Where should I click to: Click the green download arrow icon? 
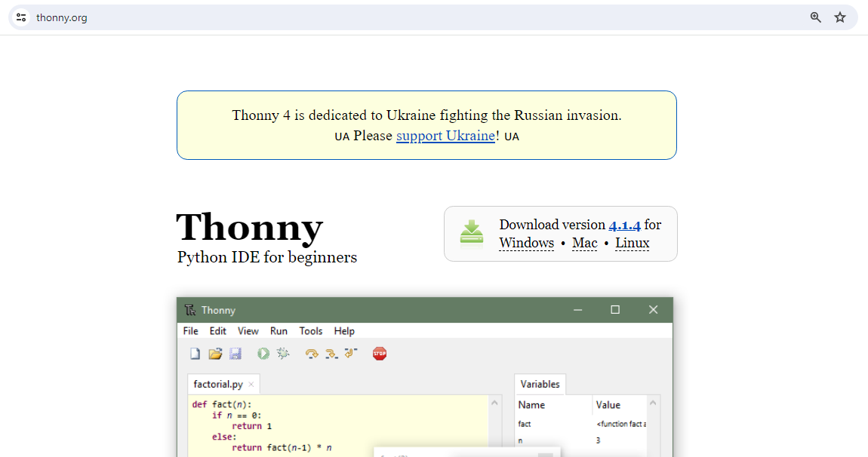(472, 234)
